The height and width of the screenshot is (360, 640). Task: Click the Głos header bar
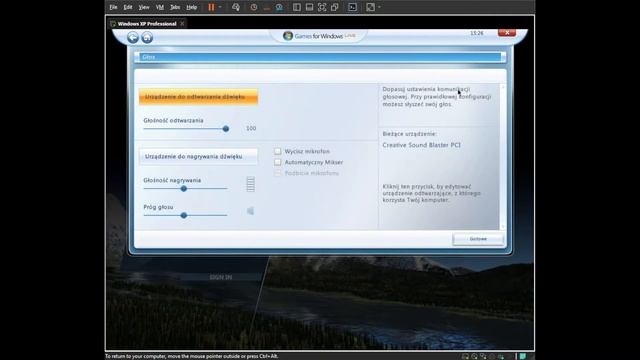click(x=320, y=57)
